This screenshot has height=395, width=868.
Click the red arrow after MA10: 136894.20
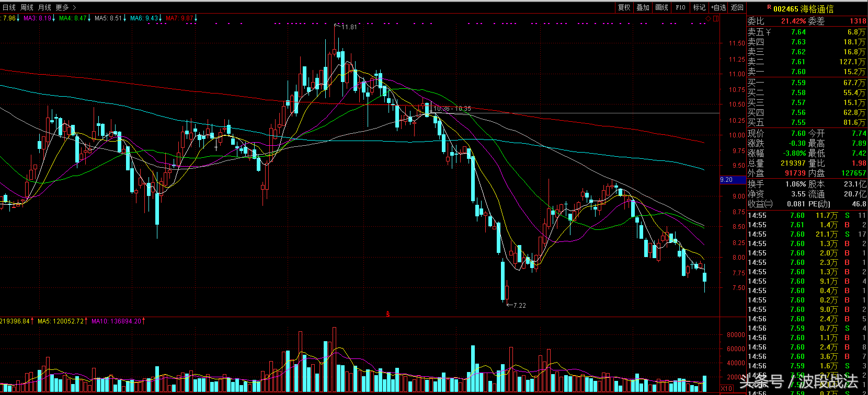tap(144, 321)
